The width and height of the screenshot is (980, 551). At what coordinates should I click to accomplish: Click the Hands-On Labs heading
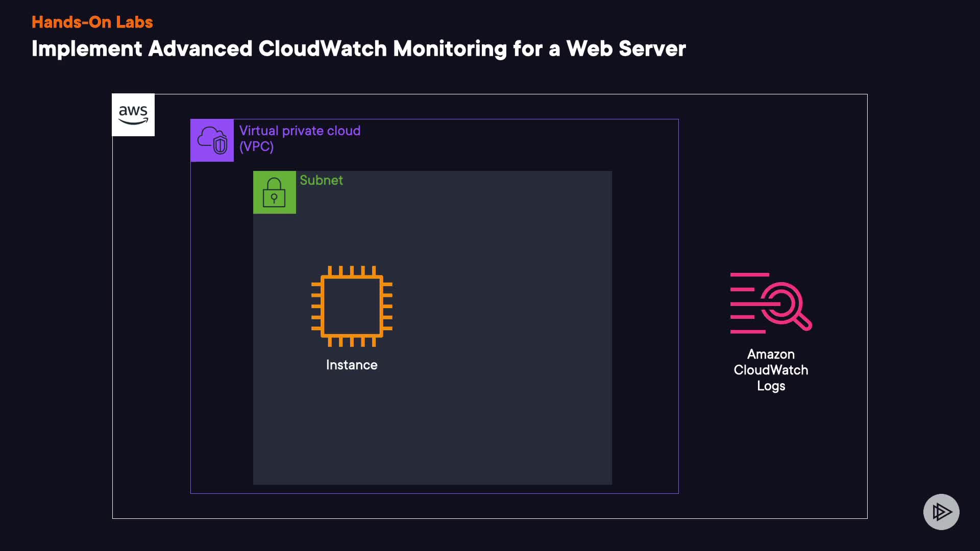(x=92, y=22)
